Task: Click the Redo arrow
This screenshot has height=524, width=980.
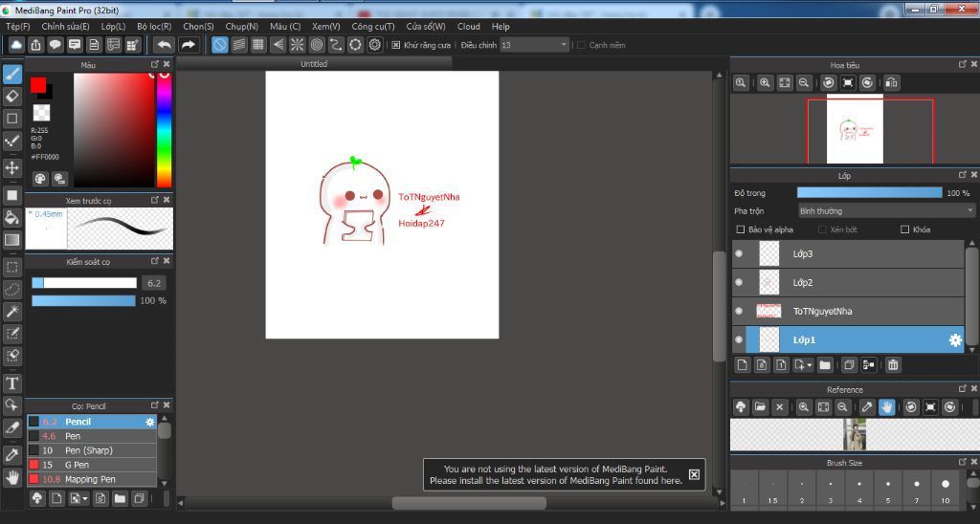Action: (x=188, y=45)
